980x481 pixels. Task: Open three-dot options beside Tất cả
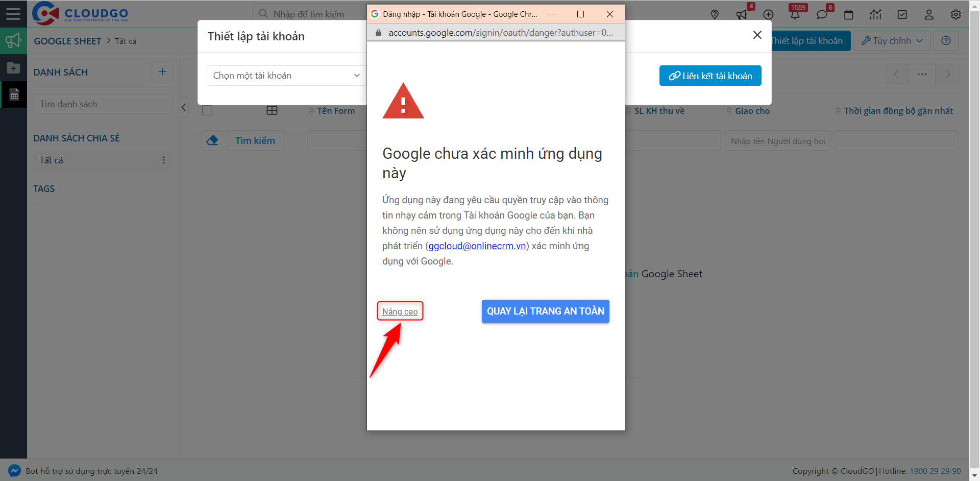(x=164, y=160)
